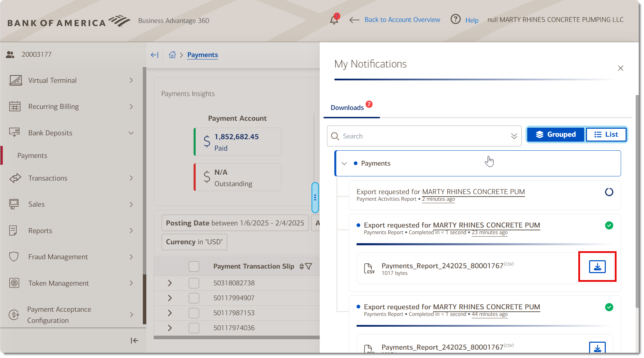Screen dimensions: 644x358
Task: Check the select-all box in table header
Action: 194,266
